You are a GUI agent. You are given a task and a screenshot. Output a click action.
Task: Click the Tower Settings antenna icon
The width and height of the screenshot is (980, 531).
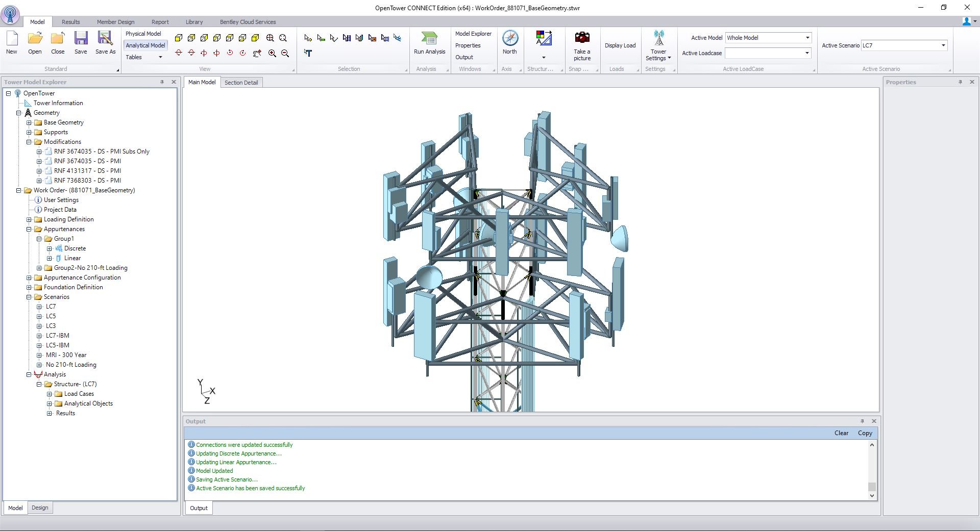[x=659, y=38]
